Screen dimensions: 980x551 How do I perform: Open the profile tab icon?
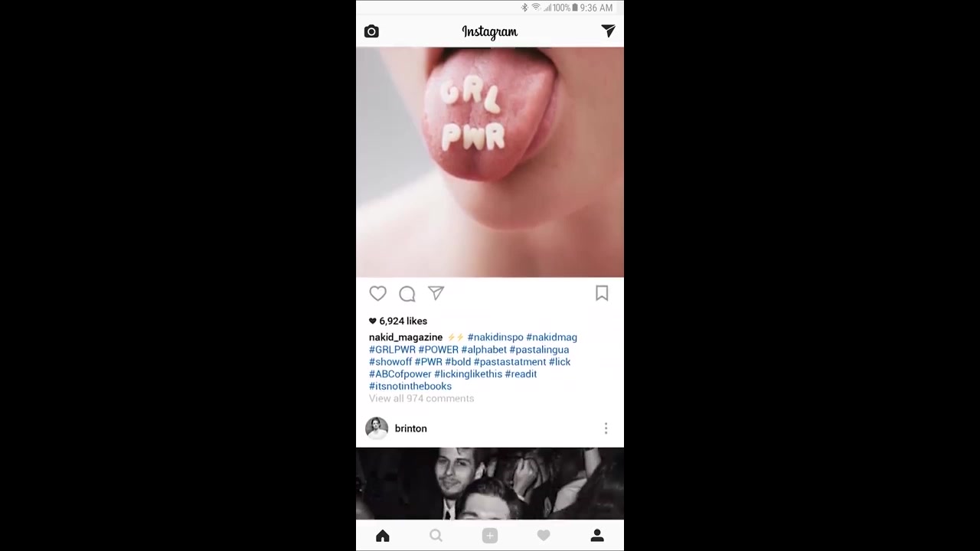(x=597, y=536)
